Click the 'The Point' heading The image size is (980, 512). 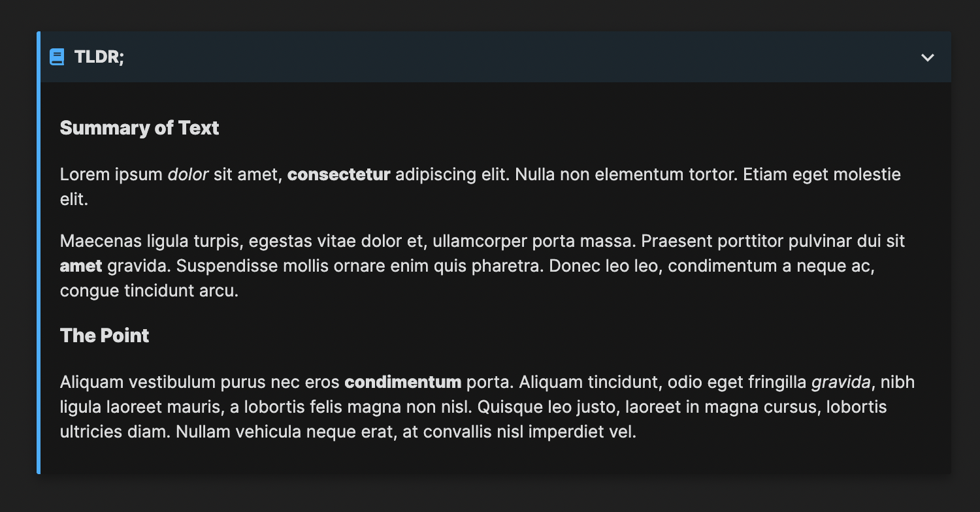click(104, 336)
